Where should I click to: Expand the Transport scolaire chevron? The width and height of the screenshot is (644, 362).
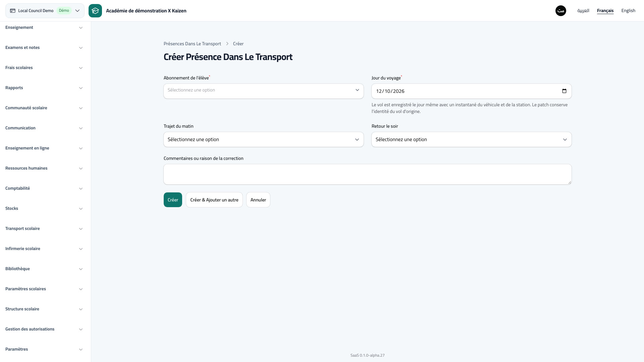point(81,229)
